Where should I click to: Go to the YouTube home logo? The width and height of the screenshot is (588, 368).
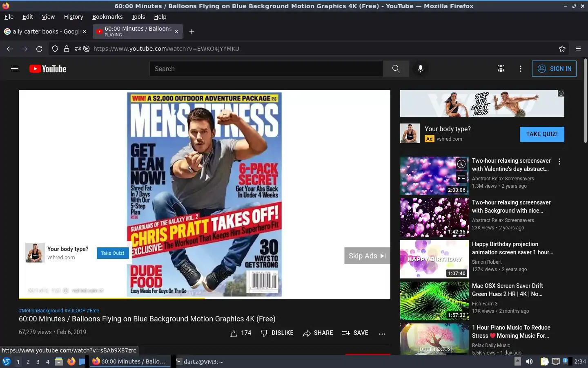(x=48, y=69)
